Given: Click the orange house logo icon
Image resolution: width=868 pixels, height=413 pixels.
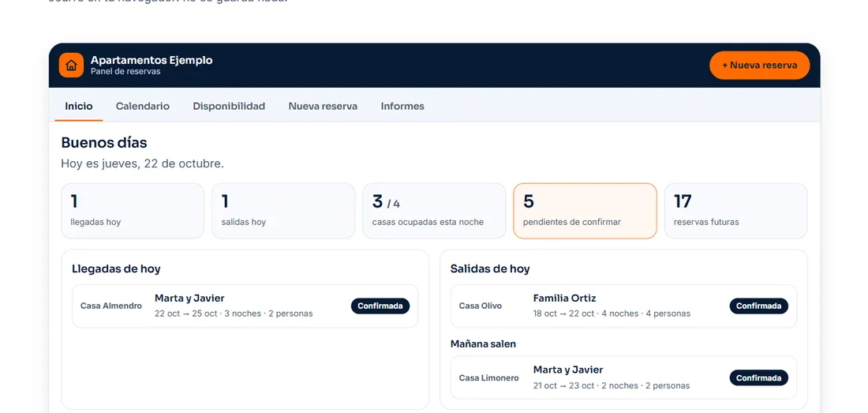Looking at the screenshot, I should click(x=71, y=66).
